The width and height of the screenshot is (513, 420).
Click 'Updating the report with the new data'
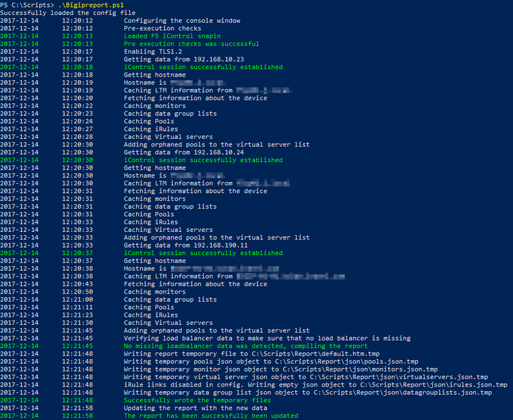[197, 408]
